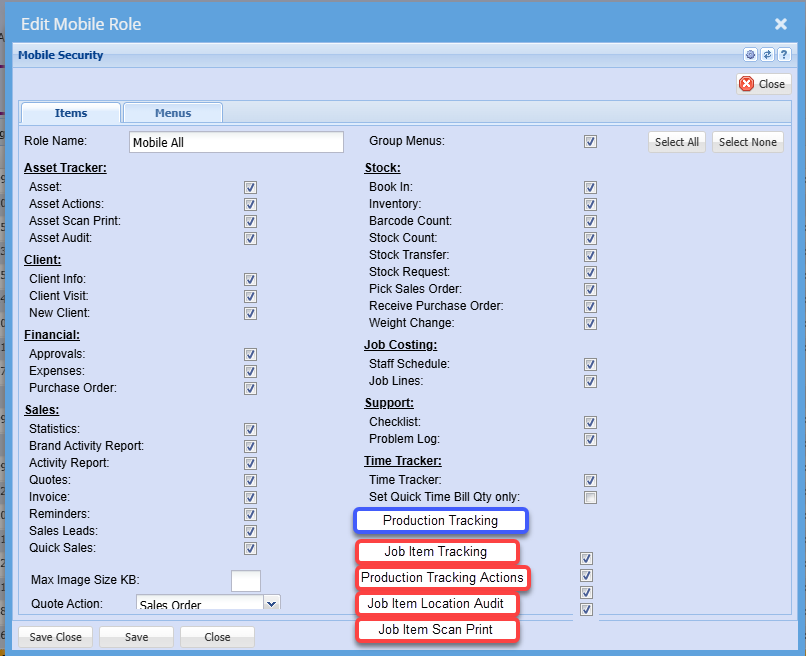
Task: Click the Select None button
Action: (x=748, y=142)
